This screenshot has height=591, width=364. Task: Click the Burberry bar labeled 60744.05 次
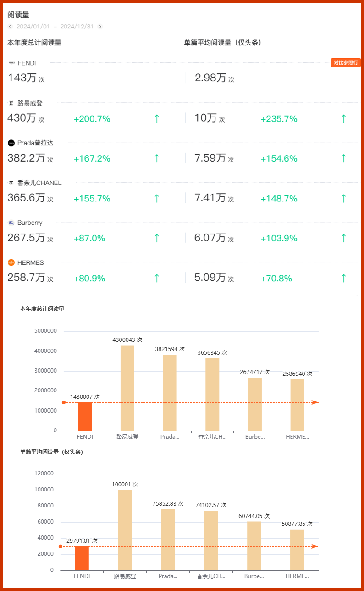(x=254, y=546)
